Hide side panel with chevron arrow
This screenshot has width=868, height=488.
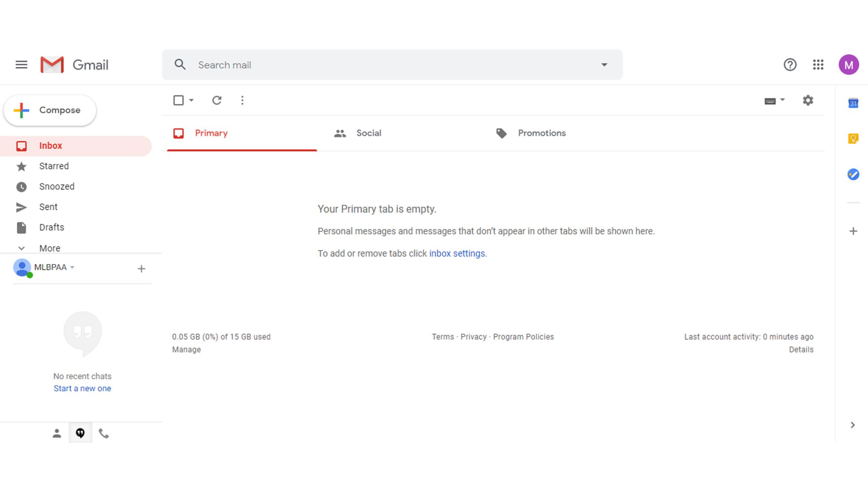pyautogui.click(x=852, y=425)
